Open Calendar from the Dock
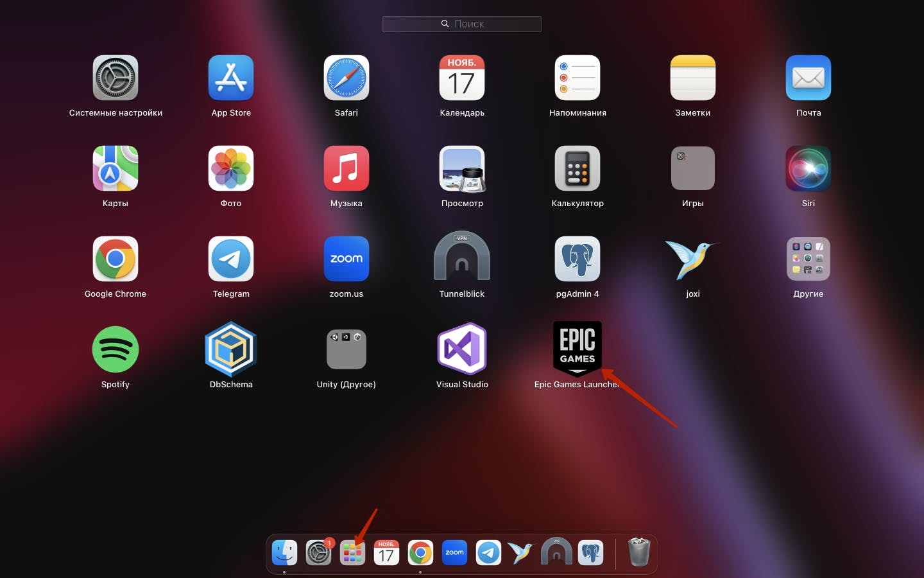The width and height of the screenshot is (924, 578). (x=386, y=552)
